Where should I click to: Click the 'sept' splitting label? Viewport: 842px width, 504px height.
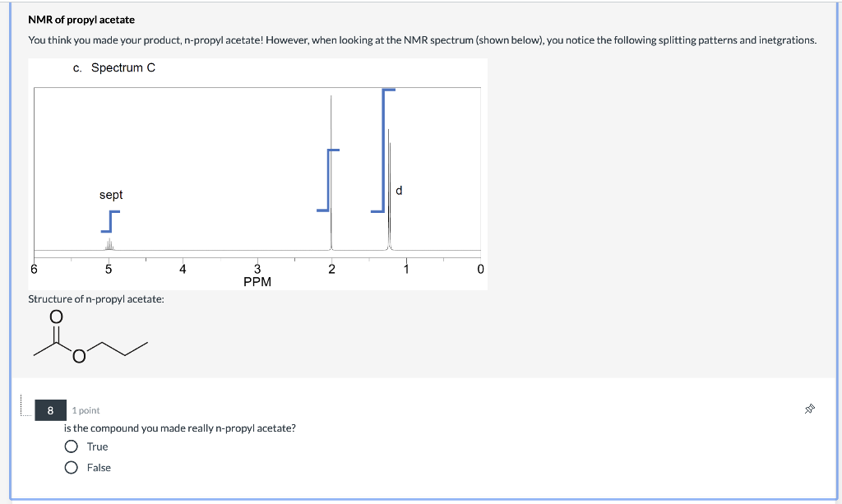click(x=111, y=195)
